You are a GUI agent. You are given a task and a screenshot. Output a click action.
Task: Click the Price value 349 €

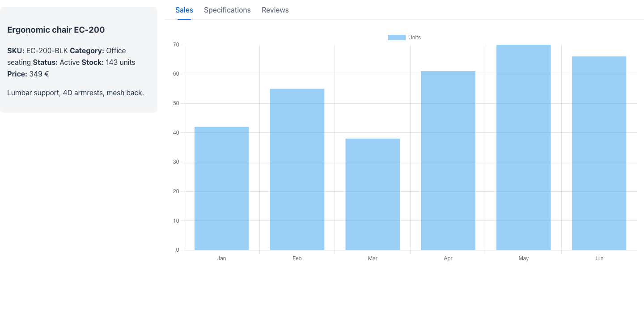point(39,74)
